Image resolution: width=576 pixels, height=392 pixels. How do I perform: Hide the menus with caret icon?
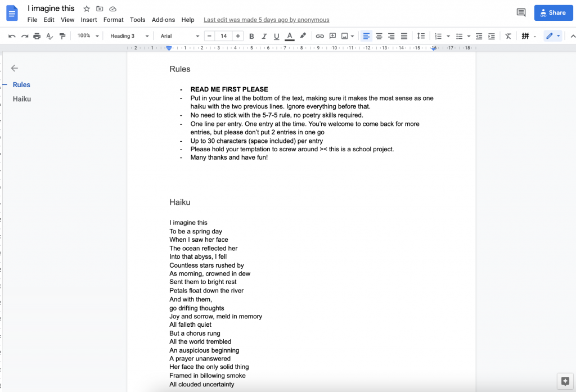point(573,36)
